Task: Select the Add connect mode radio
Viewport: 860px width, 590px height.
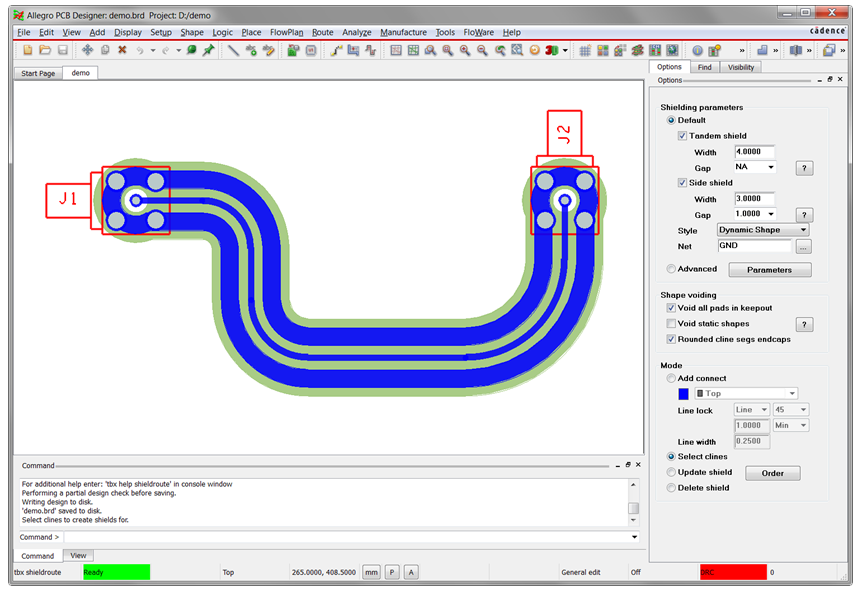Action: pyautogui.click(x=670, y=378)
